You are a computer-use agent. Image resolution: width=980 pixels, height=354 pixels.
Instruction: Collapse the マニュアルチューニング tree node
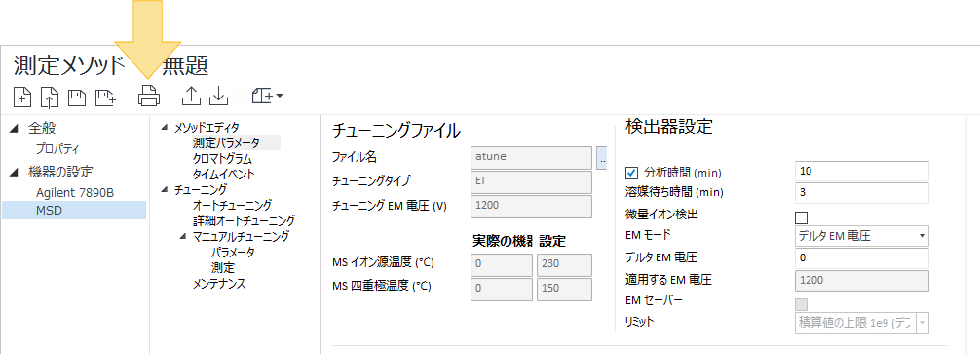point(182,236)
